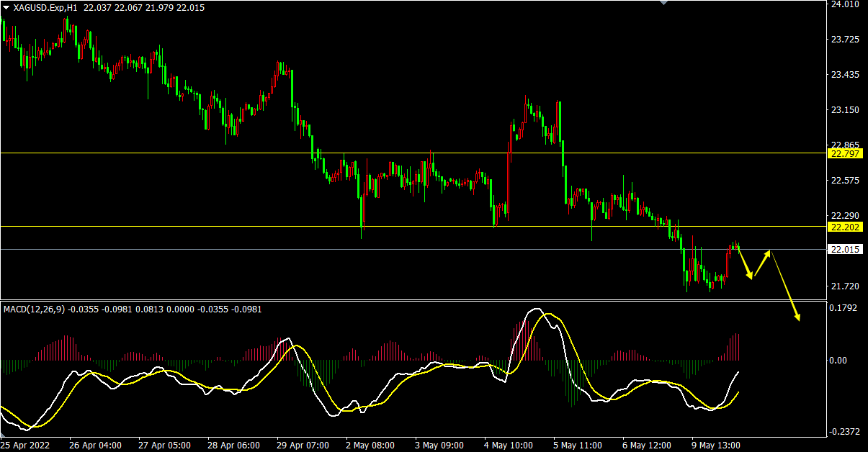This screenshot has height=452, width=868.
Task: Click the 9 May 13:00 time label
Action: click(715, 446)
